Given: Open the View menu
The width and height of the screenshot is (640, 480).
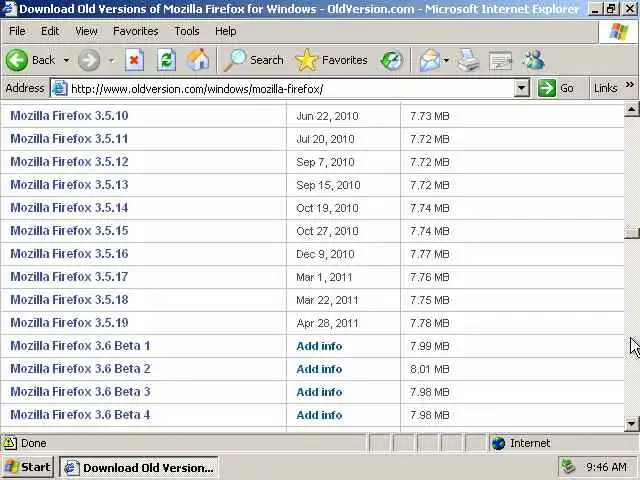Looking at the screenshot, I should point(86,31).
